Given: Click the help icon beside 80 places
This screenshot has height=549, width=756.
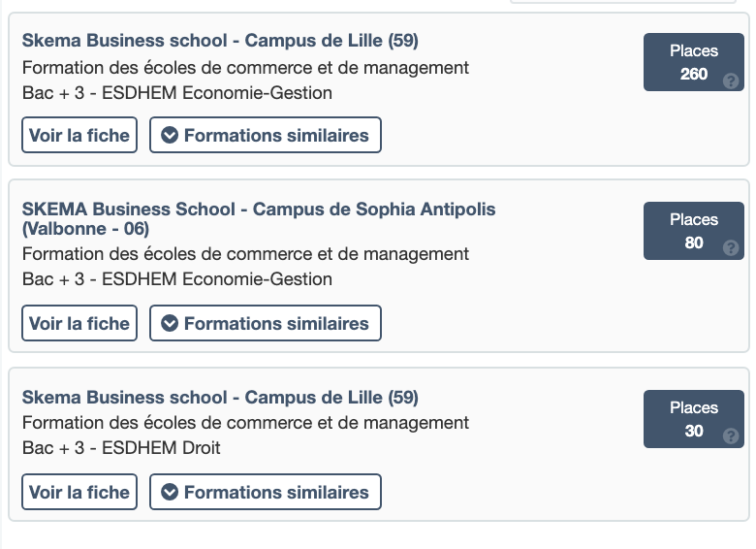Looking at the screenshot, I should tap(731, 249).
